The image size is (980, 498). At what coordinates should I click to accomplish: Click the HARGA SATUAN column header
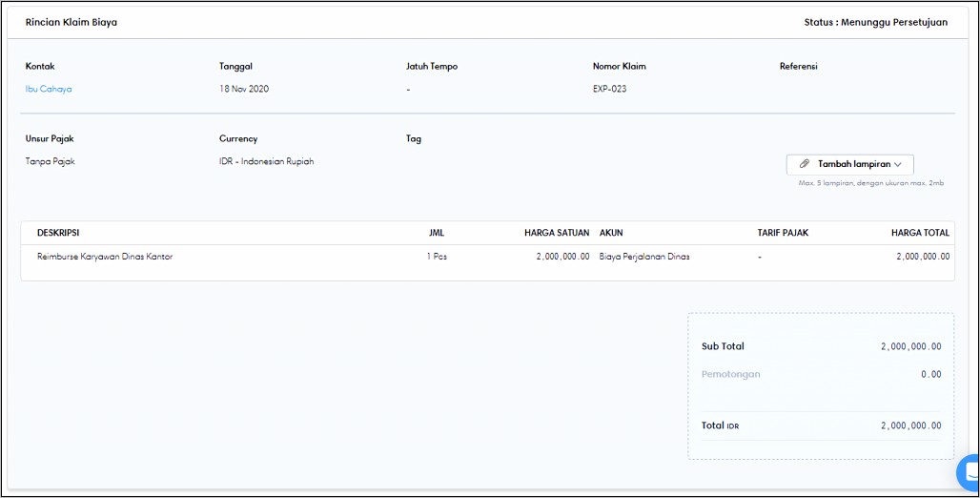pyautogui.click(x=557, y=233)
